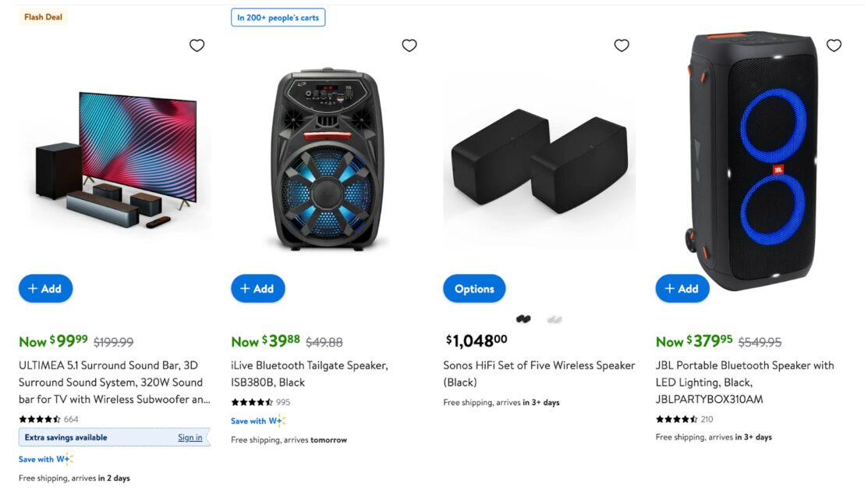Add iLive Bluetooth Tailgate Speaker to cart
Screen dimensions: 868x491
point(258,289)
